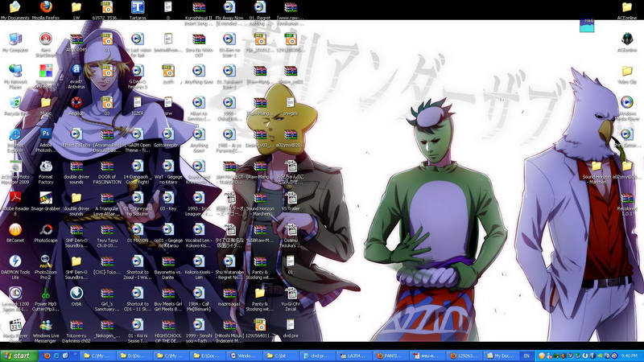Open the Recycle Bin
This screenshot has width=644, height=362.
tap(15, 106)
